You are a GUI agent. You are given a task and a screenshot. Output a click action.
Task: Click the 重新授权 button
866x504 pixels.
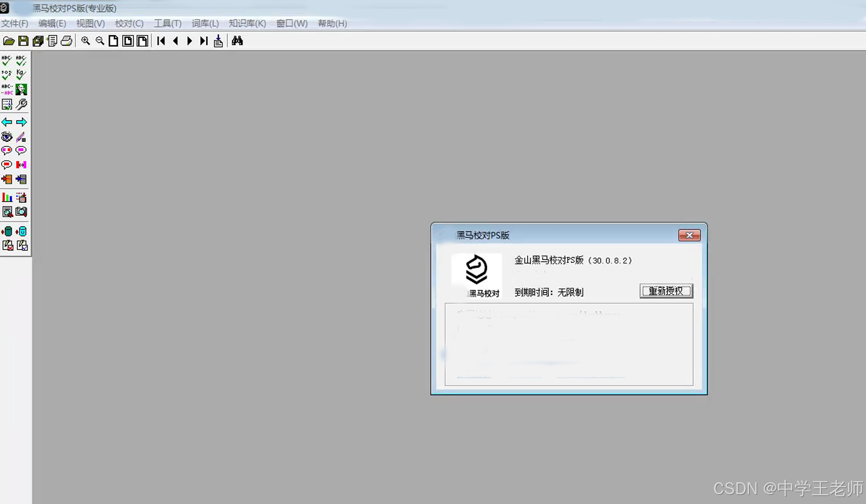666,291
